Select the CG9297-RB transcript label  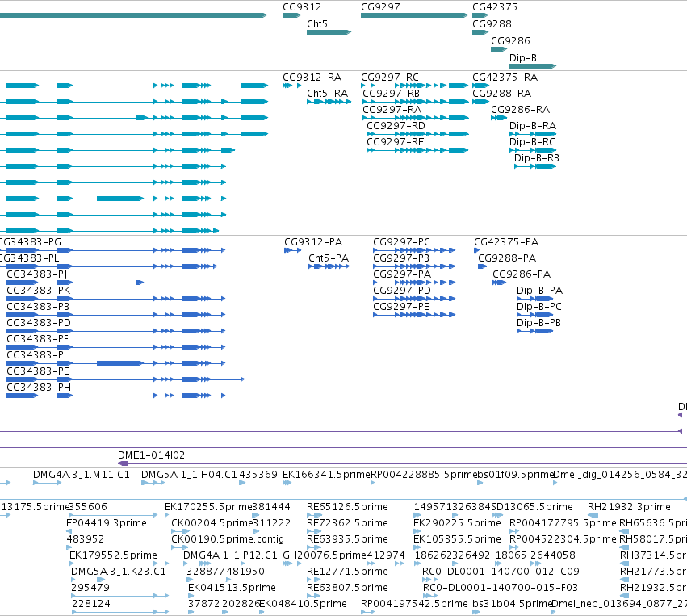point(392,94)
